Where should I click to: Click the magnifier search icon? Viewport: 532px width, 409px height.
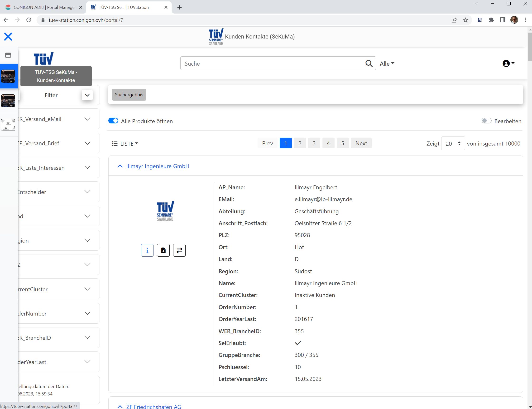click(x=369, y=63)
